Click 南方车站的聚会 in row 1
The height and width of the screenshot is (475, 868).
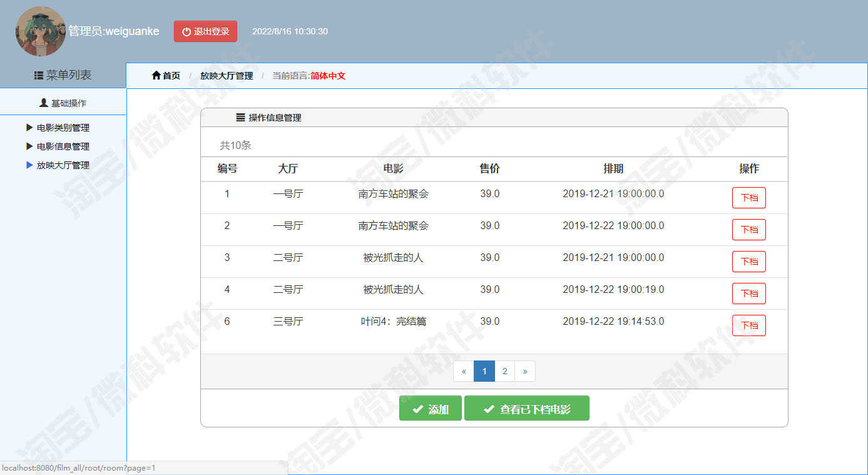[394, 194]
